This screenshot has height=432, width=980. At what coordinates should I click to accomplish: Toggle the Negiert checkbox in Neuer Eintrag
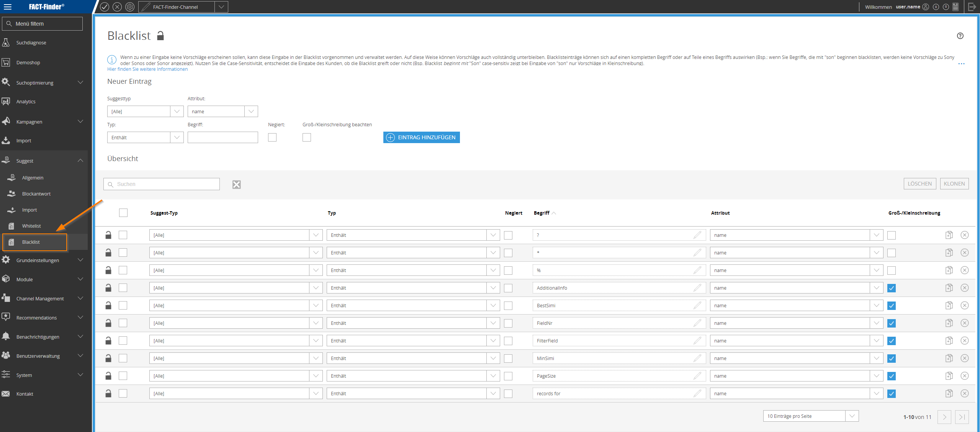[272, 137]
